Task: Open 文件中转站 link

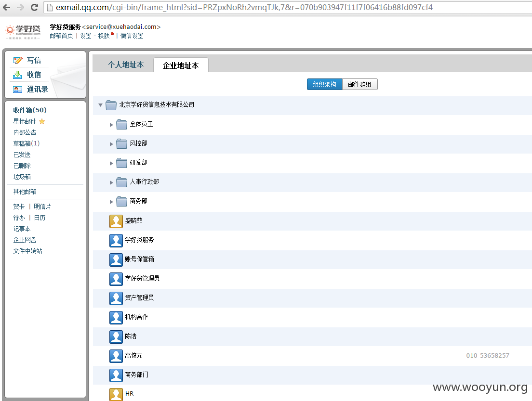Action: 28,251
